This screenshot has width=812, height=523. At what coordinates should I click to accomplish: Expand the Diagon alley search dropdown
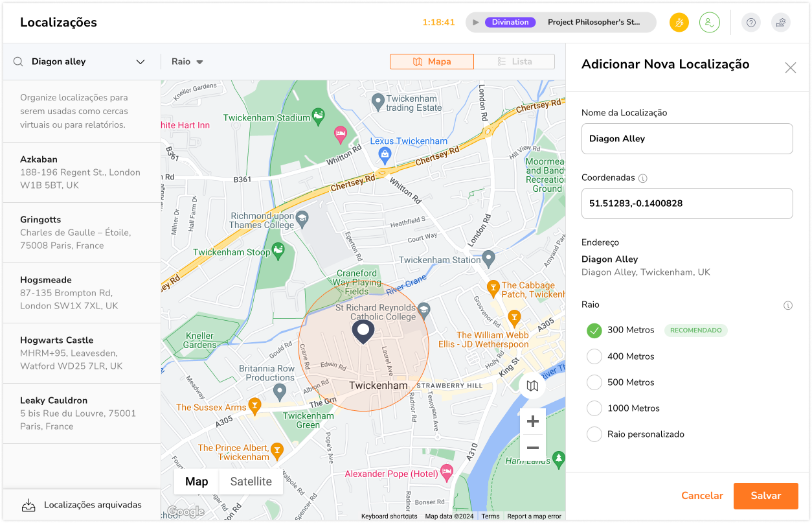pyautogui.click(x=141, y=62)
